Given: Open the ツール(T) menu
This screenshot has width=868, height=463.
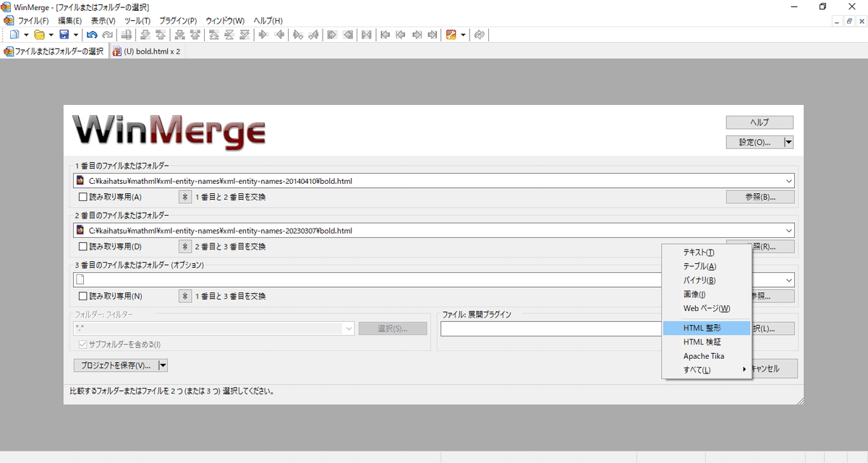Looking at the screenshot, I should click(137, 20).
